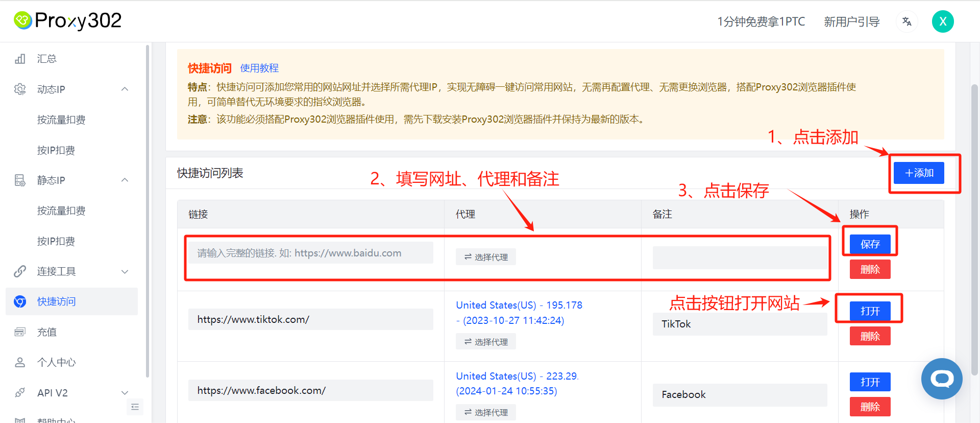
Task: Collapse the 静态IP submenu chevron
Action: click(125, 180)
